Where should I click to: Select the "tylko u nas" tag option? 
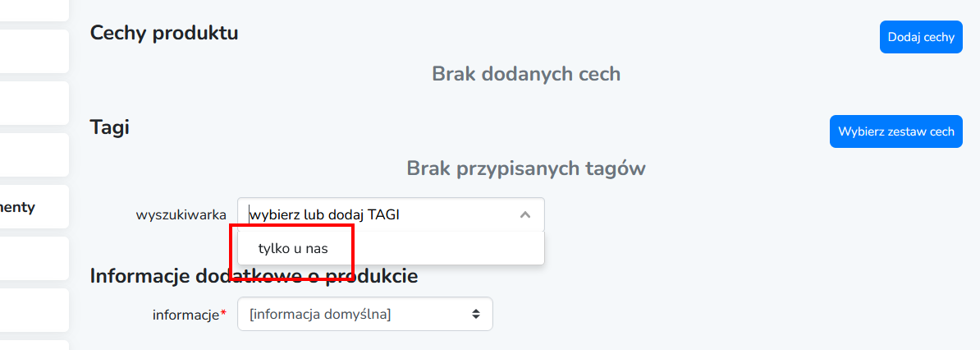click(x=293, y=248)
